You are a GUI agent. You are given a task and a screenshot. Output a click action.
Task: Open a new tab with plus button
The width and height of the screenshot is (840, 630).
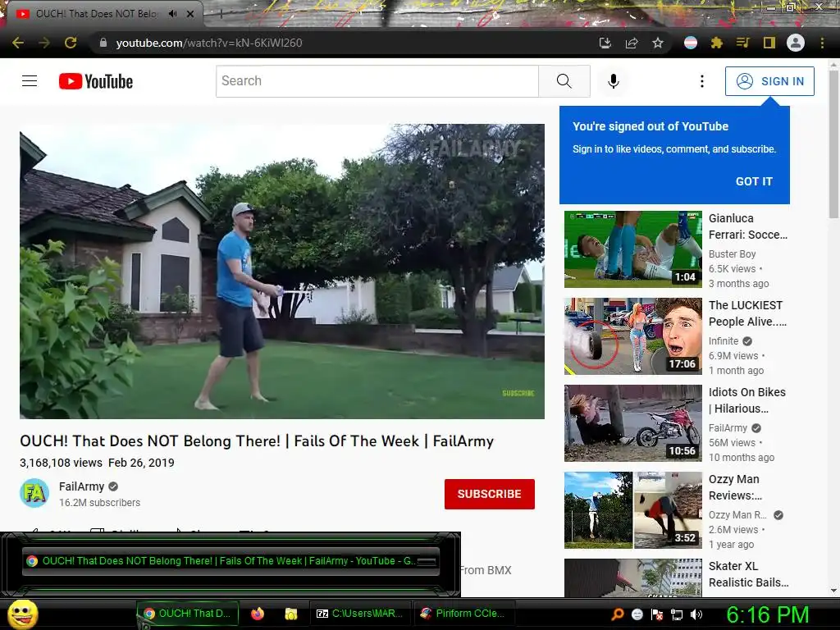pyautogui.click(x=221, y=14)
